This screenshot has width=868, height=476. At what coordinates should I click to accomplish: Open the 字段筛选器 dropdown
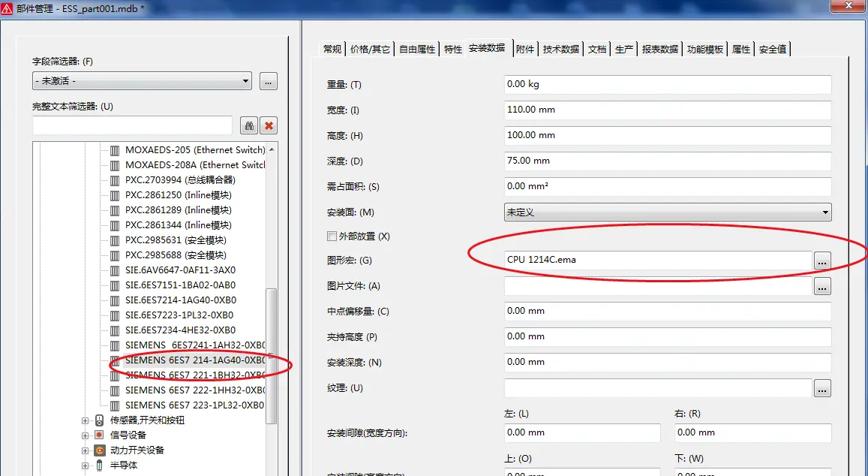[x=142, y=81]
